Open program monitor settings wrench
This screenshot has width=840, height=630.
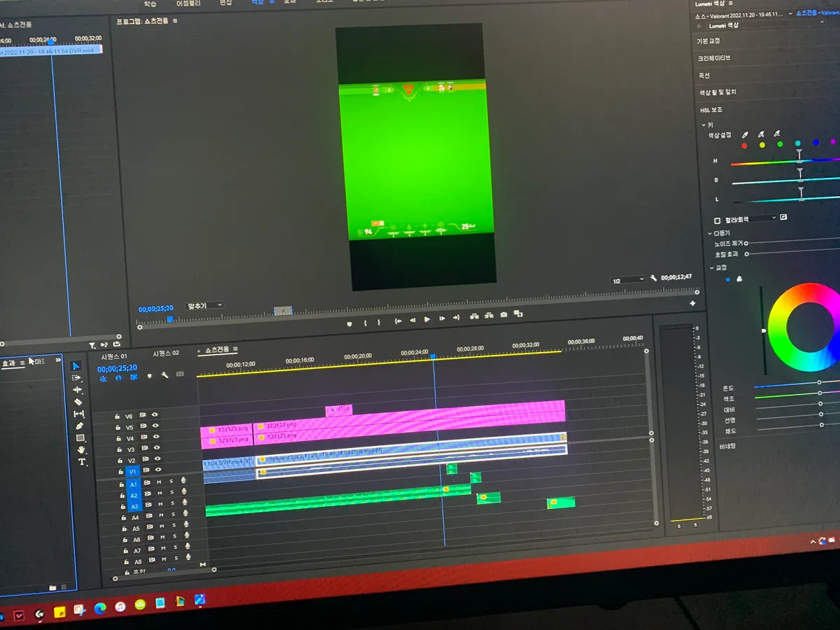(x=653, y=278)
